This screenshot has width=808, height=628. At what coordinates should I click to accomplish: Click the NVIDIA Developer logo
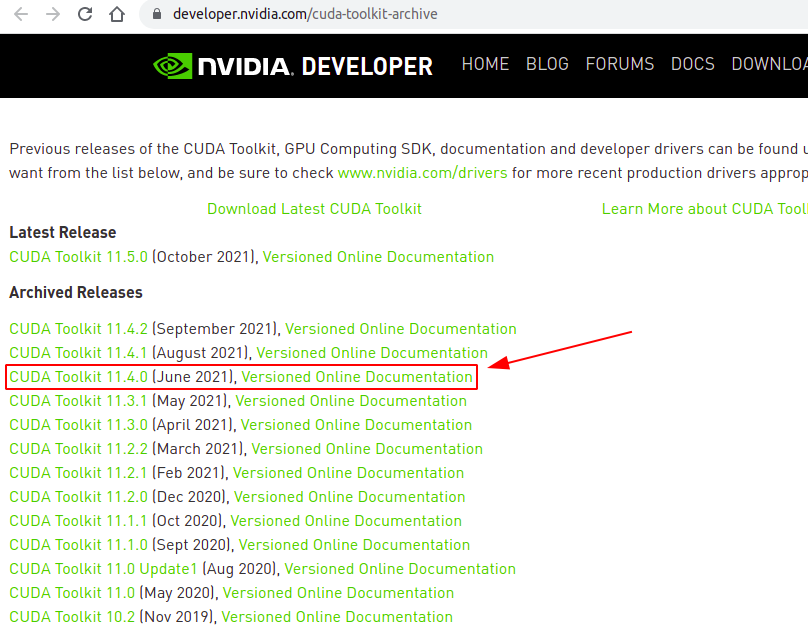(x=293, y=66)
